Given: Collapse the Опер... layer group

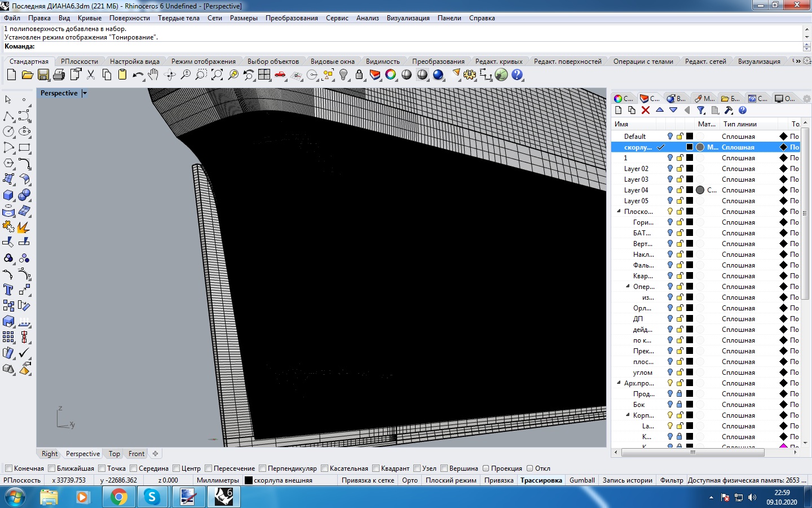Looking at the screenshot, I should pyautogui.click(x=628, y=286).
